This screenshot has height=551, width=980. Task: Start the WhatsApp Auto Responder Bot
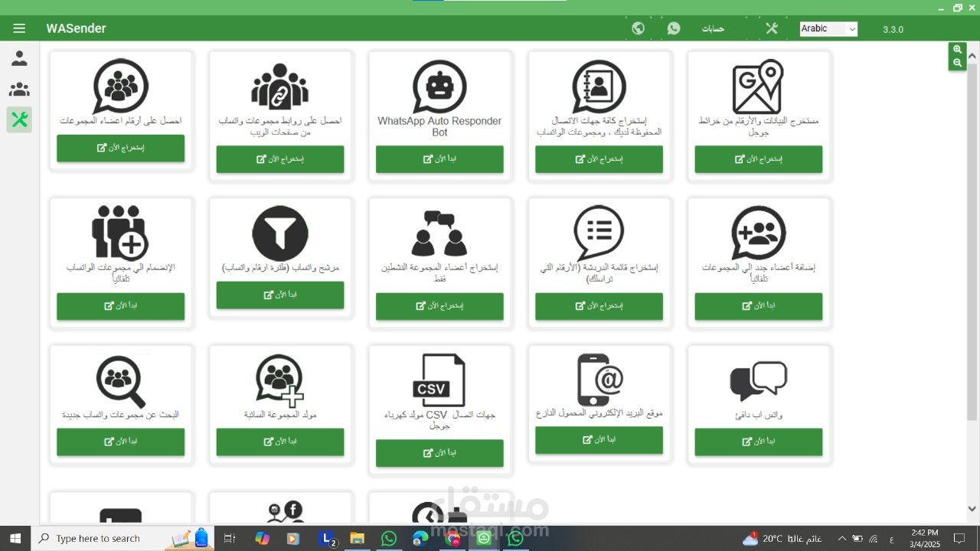(x=439, y=159)
